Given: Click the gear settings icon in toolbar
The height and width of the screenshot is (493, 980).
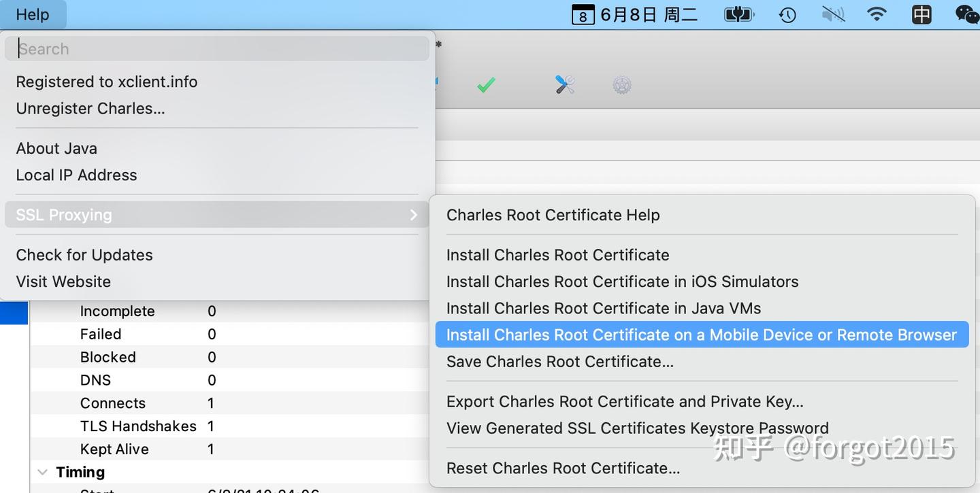Looking at the screenshot, I should click(621, 84).
